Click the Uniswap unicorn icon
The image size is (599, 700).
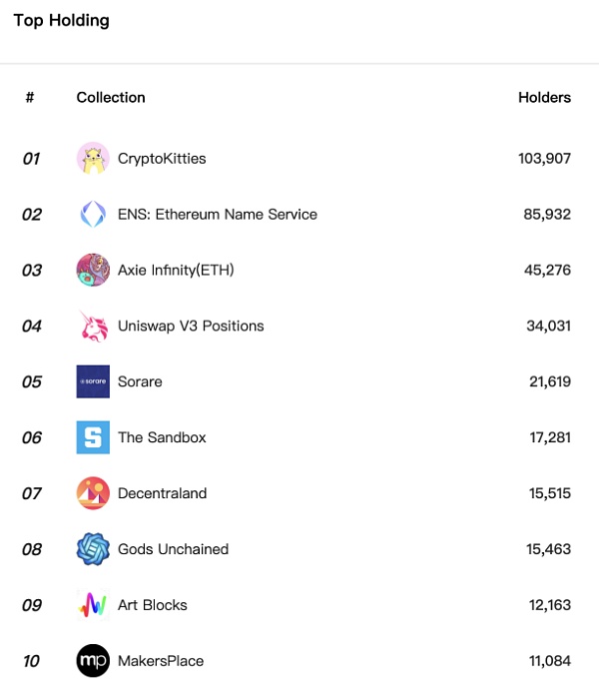pyautogui.click(x=93, y=326)
